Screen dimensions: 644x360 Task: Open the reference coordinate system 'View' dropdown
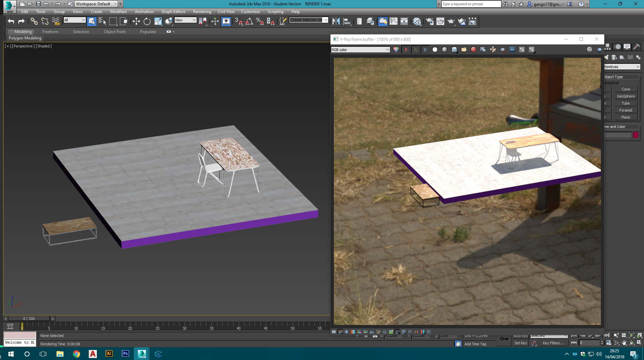[185, 20]
